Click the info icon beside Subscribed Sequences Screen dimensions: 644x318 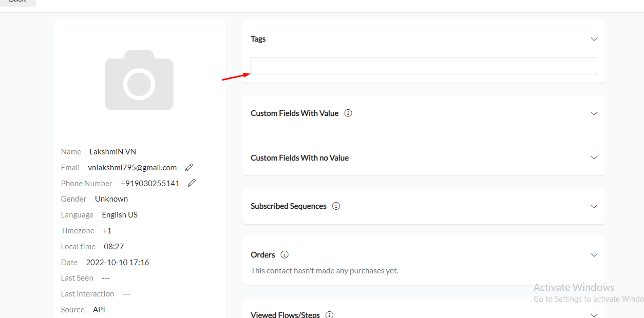pos(336,206)
